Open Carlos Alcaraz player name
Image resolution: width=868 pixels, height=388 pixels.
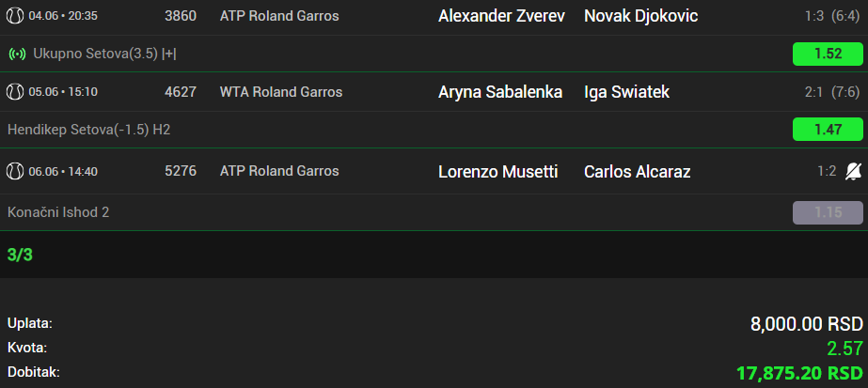[x=638, y=172]
